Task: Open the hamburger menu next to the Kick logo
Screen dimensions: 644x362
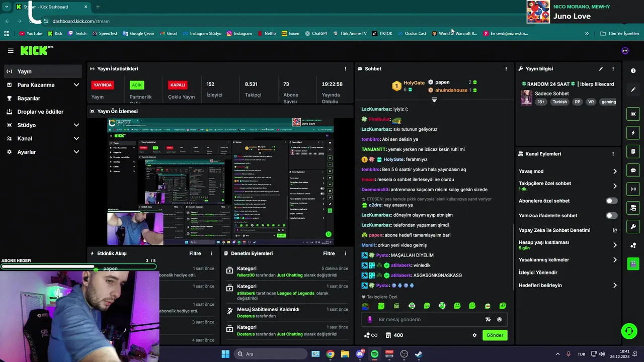Action: click(x=11, y=51)
